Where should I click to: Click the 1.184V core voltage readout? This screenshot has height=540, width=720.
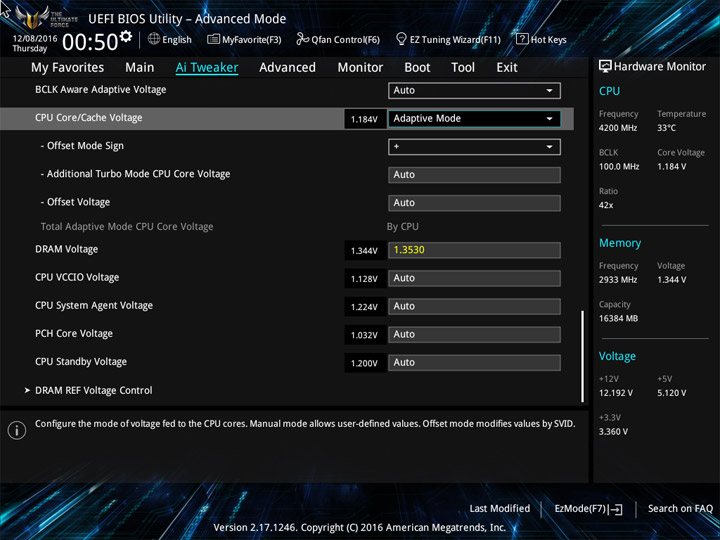click(364, 119)
